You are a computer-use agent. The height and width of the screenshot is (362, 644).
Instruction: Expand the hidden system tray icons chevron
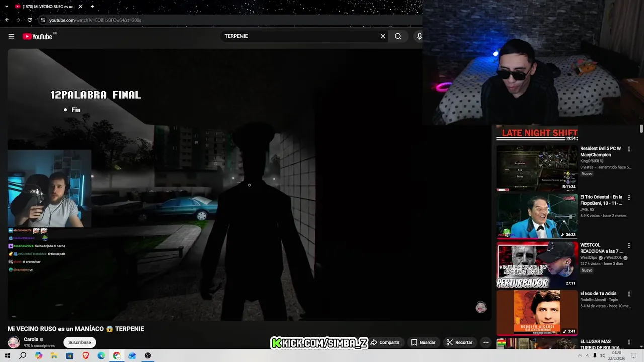coord(580,356)
